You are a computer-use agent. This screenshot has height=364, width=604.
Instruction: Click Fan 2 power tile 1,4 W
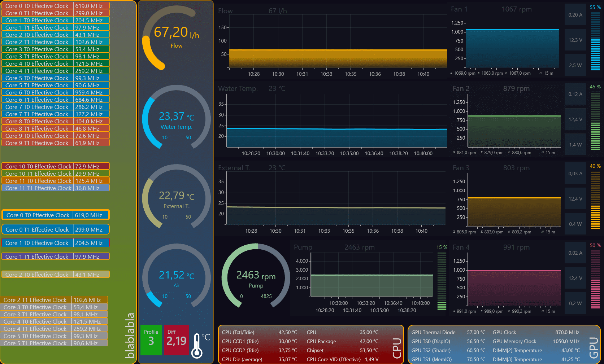coord(575,145)
